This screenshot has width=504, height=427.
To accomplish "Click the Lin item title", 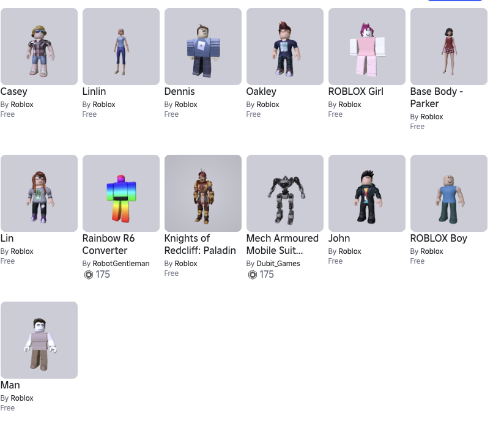I will pos(7,238).
